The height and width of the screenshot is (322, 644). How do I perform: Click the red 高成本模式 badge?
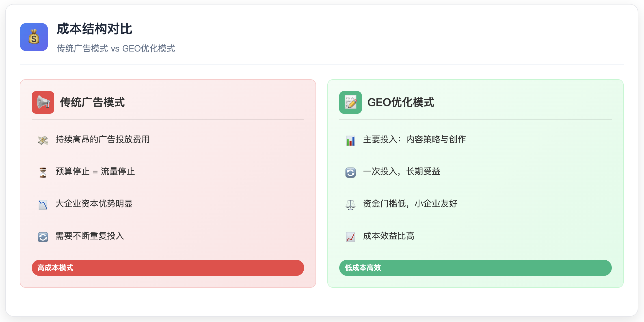(x=168, y=268)
